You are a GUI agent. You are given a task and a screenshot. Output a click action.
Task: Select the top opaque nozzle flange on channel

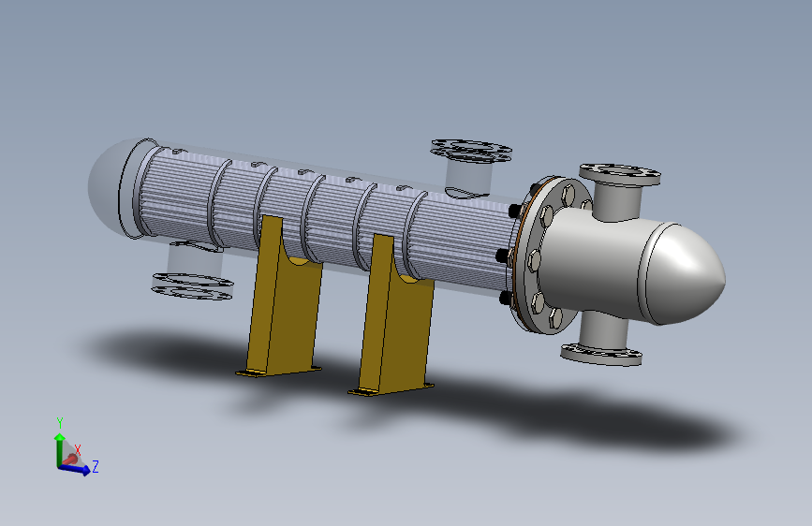click(619, 174)
